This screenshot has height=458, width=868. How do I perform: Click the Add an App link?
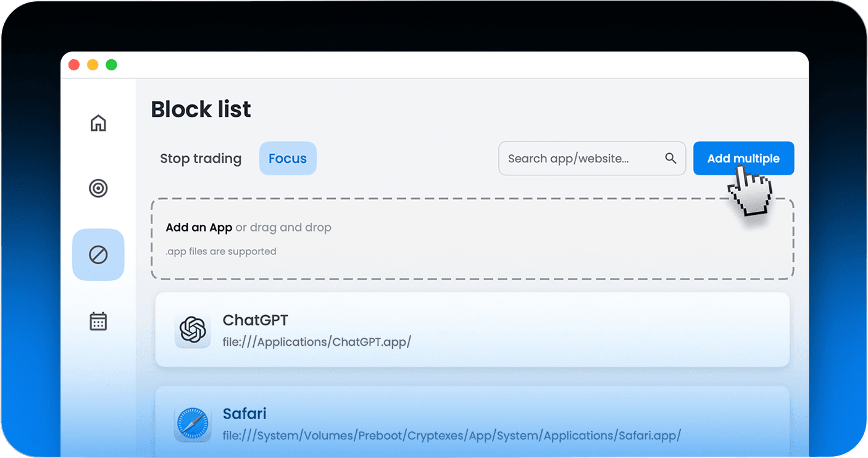pyautogui.click(x=199, y=227)
